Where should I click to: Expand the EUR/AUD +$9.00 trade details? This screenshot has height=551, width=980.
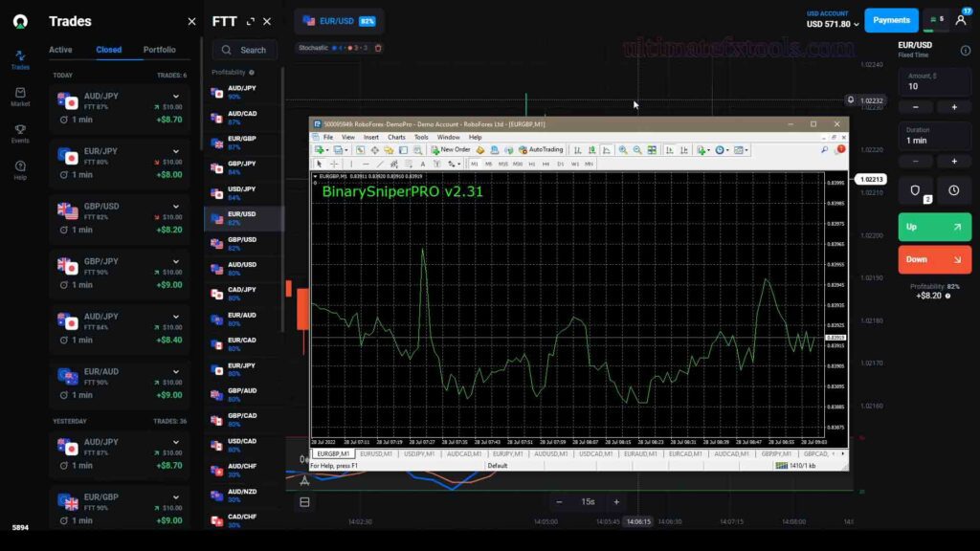tap(176, 372)
